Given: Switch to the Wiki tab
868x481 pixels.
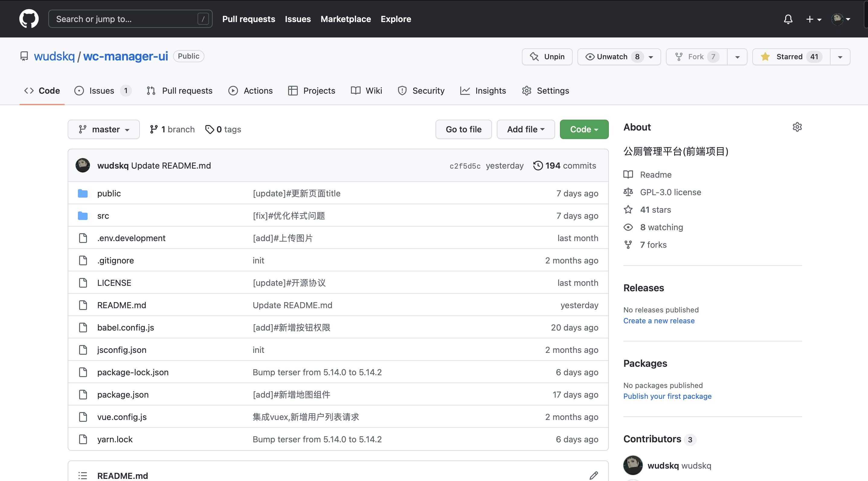Looking at the screenshot, I should point(366,91).
